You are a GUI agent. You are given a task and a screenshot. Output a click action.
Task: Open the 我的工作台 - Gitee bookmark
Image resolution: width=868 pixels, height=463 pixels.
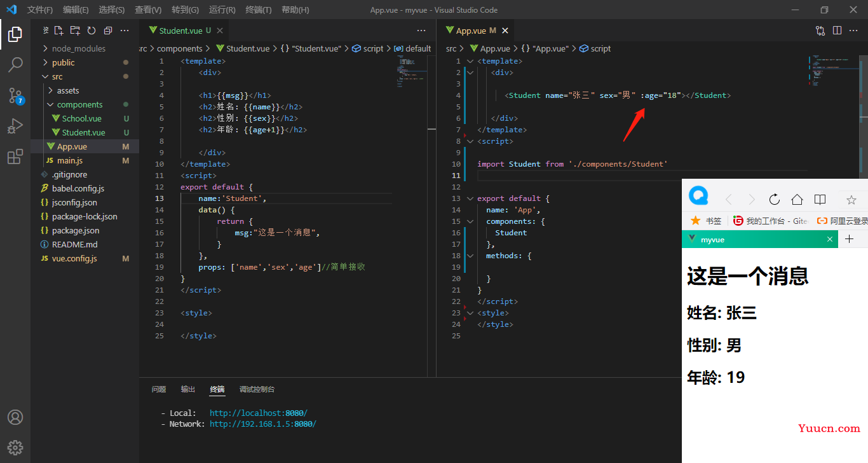(770, 221)
